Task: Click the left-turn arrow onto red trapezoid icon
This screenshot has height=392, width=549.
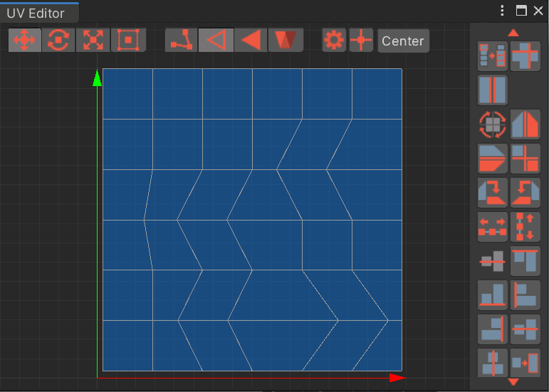Action: pos(525,192)
